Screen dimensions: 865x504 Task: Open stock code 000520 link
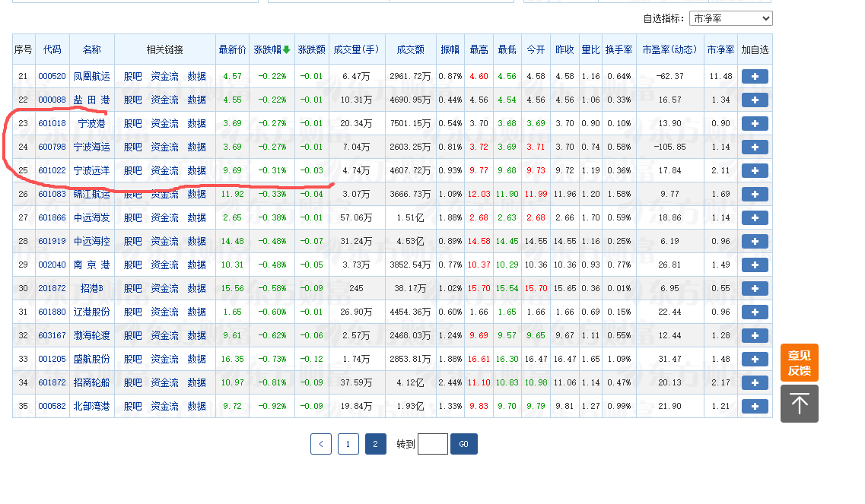52,76
